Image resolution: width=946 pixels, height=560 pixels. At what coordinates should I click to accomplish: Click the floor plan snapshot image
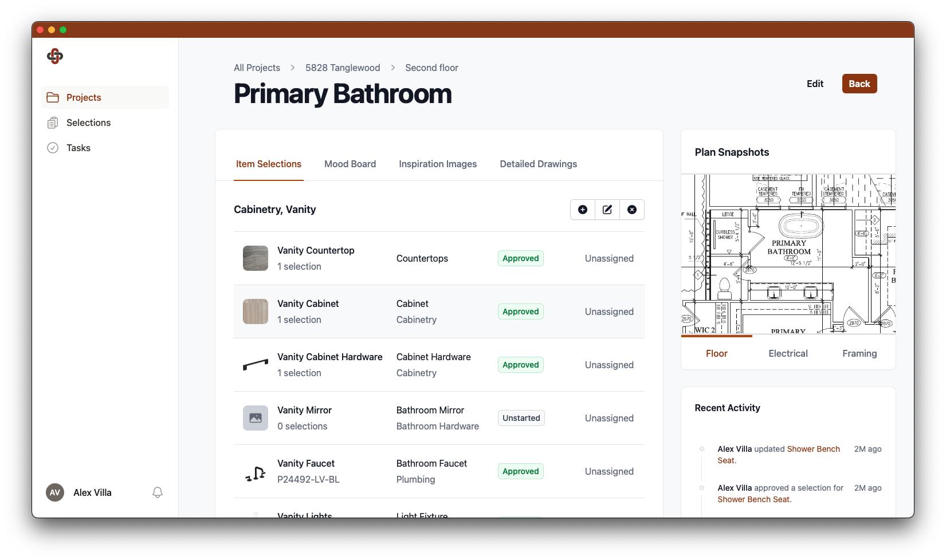788,254
